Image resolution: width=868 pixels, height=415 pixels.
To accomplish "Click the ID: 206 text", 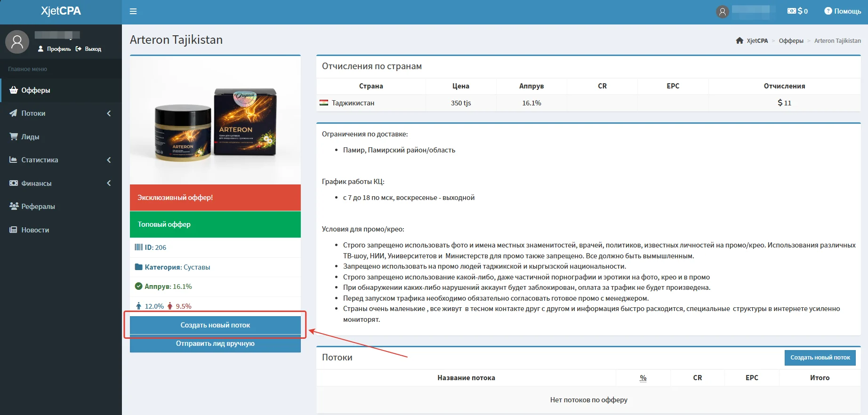I will pyautogui.click(x=155, y=247).
